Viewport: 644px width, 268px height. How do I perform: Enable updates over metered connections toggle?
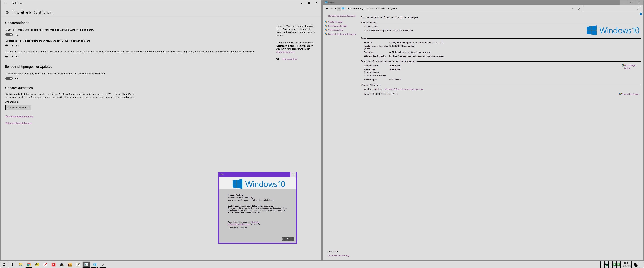pyautogui.click(x=9, y=46)
